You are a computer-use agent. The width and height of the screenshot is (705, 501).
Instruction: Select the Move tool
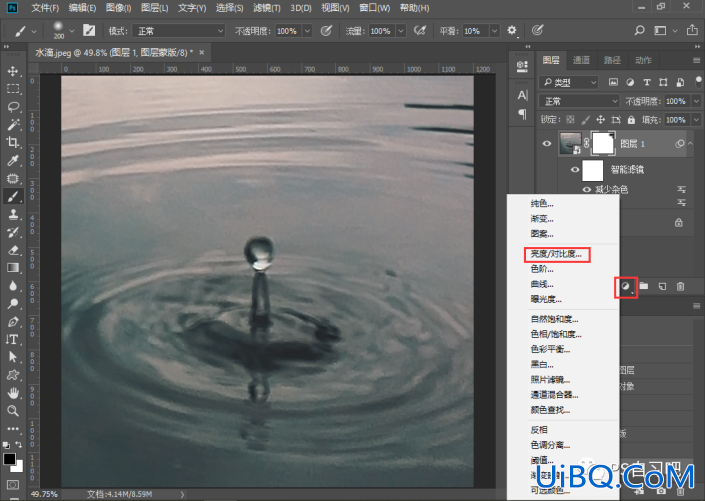13,71
